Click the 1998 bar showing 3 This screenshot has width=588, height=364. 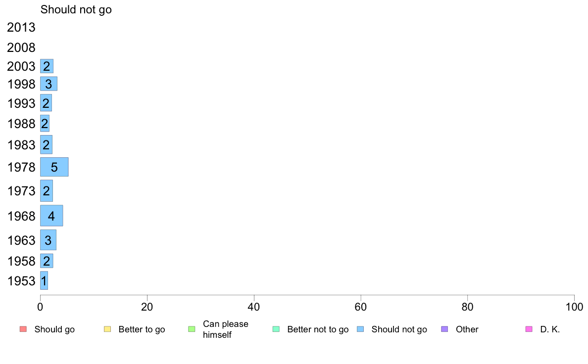click(49, 84)
